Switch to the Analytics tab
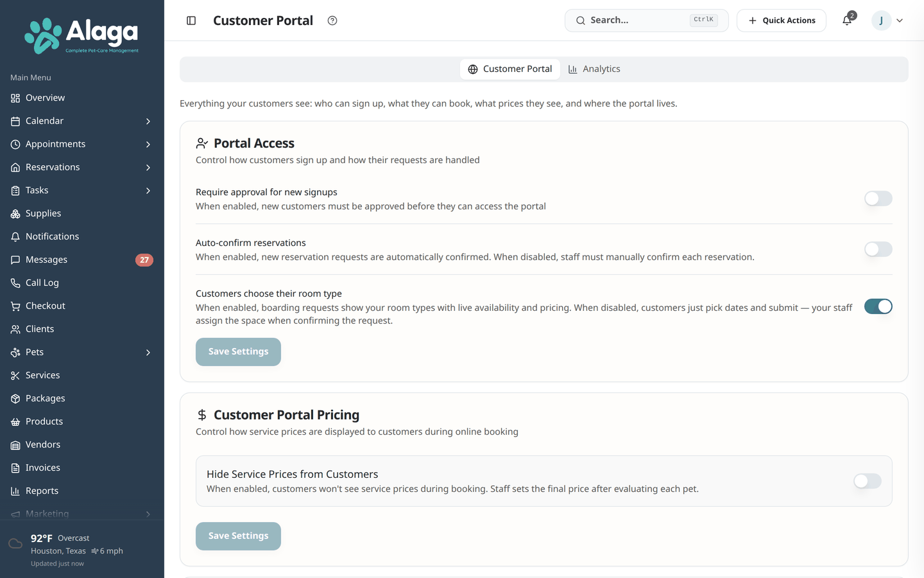 [x=594, y=69]
